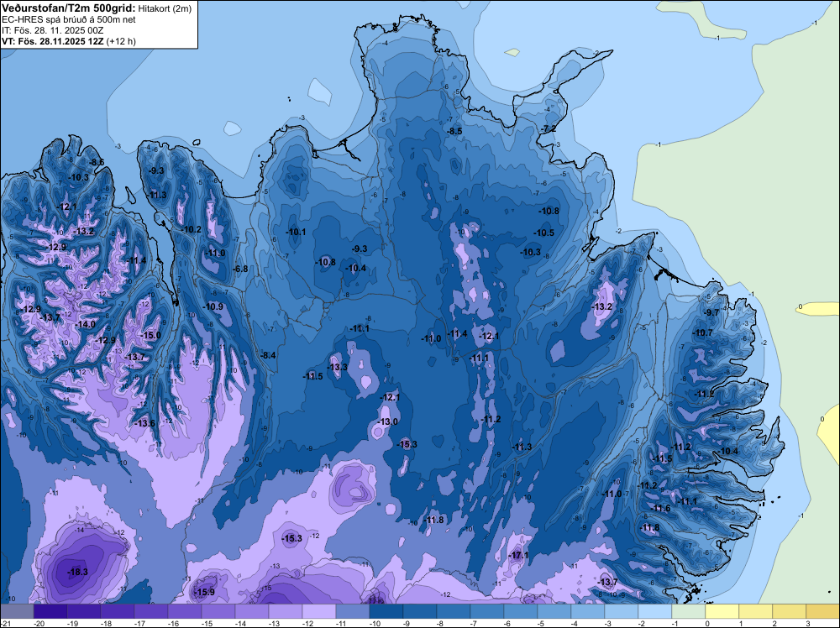This screenshot has height=628, width=840.
Task: Click the -10.9 temperature value
Action: (213, 306)
